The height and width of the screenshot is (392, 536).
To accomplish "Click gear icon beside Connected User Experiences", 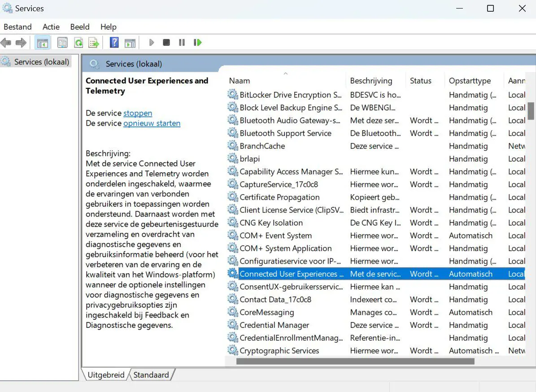I will [233, 274].
